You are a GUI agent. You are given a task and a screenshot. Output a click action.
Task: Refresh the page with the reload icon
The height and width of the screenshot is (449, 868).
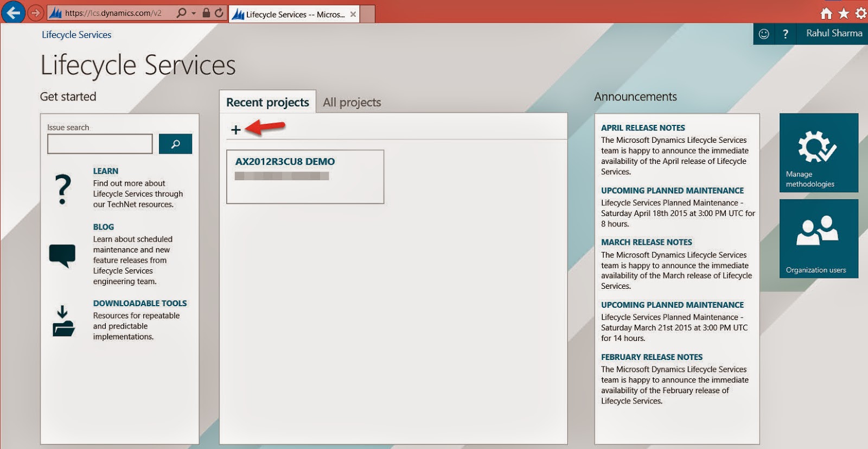(x=219, y=12)
